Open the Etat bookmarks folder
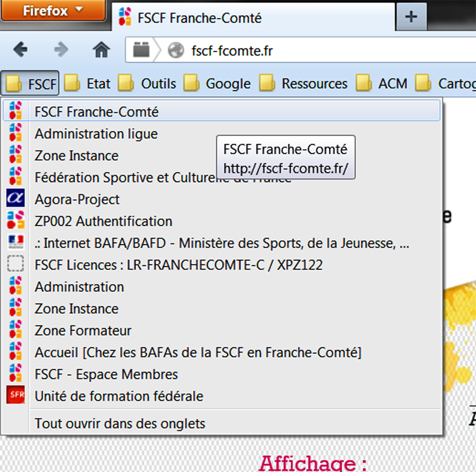 pos(88,83)
